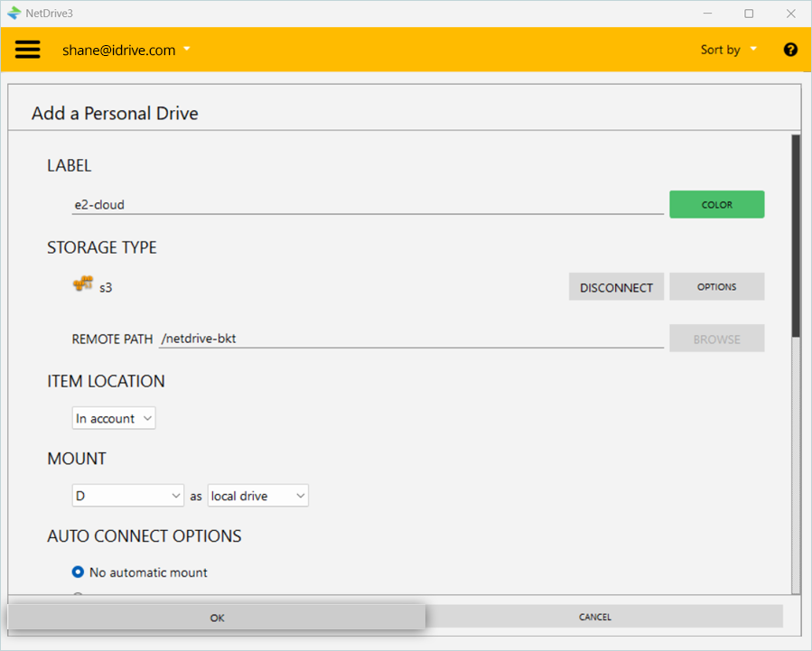Open the hamburger menu
812x651 pixels.
(28, 50)
